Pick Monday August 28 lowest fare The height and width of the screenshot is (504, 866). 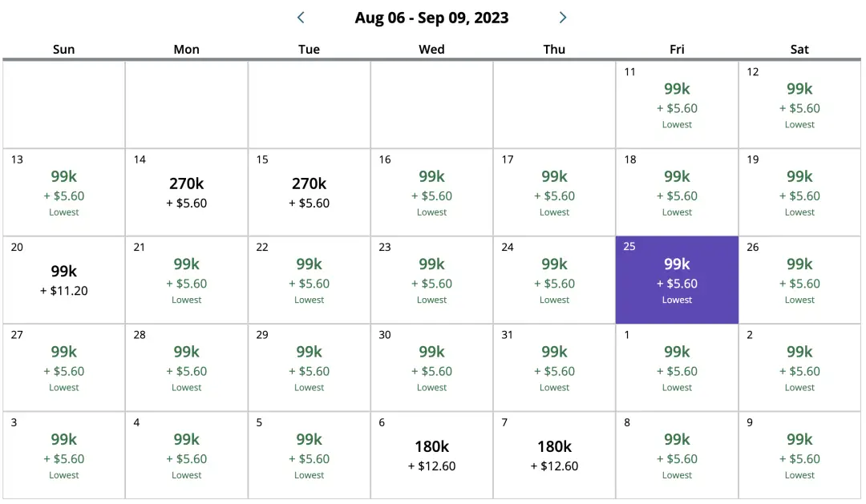point(186,368)
